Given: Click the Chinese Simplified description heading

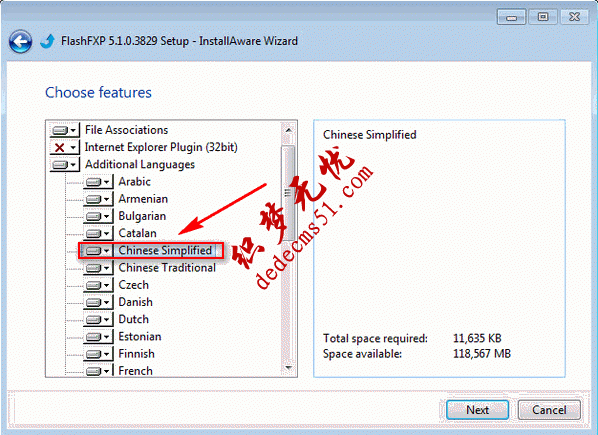Looking at the screenshot, I should (x=370, y=135).
